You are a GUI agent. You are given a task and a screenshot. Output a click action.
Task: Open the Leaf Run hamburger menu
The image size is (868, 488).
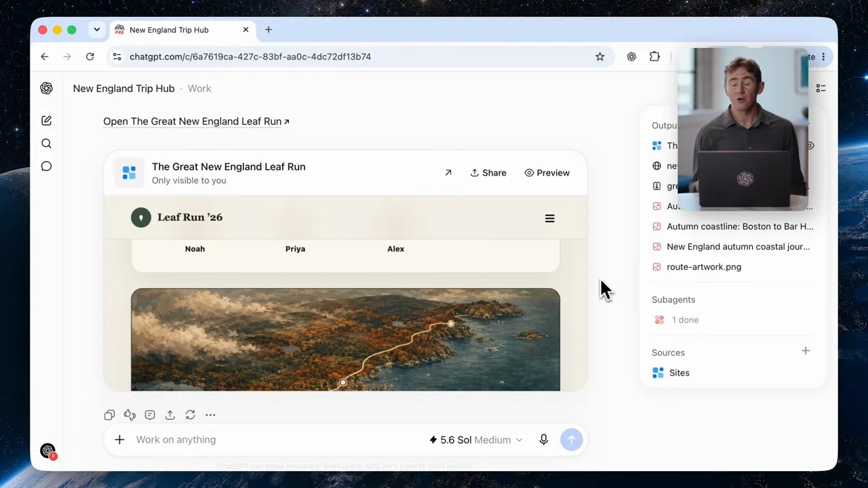(550, 218)
